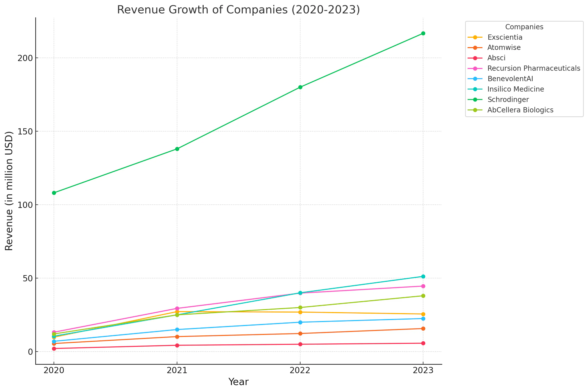Click AbCellera Biologics' 2023 data point
Screen dimensions: 588x392
coord(423,296)
